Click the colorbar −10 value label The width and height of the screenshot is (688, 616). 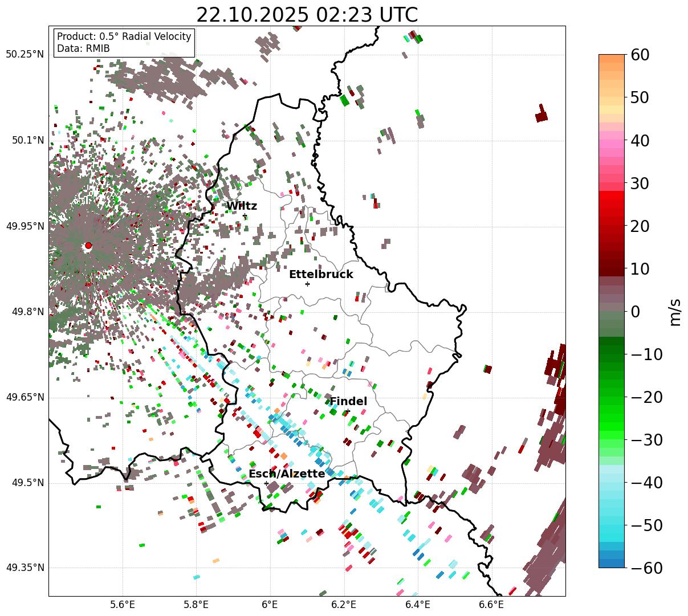646,354
